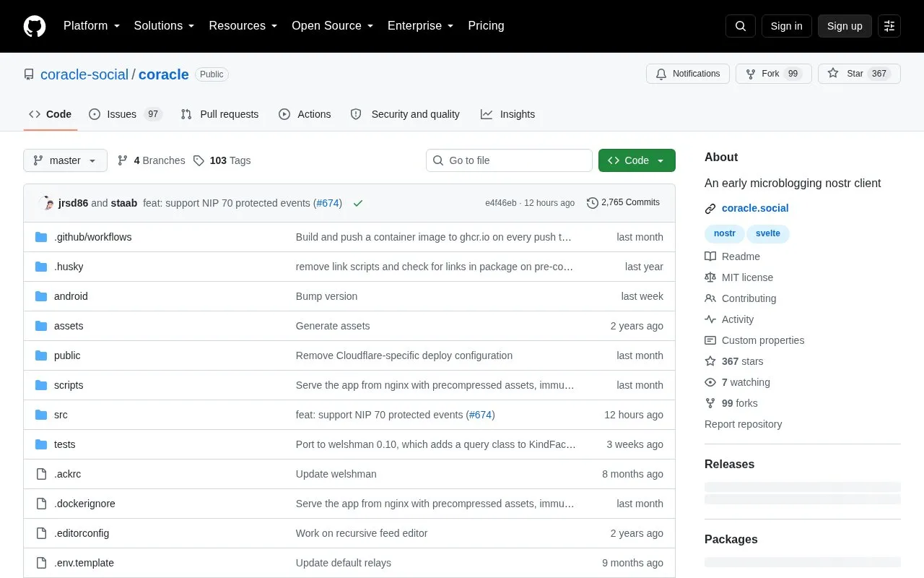924x578 pixels.
Task: Open the Actions tab
Action: coord(305,114)
